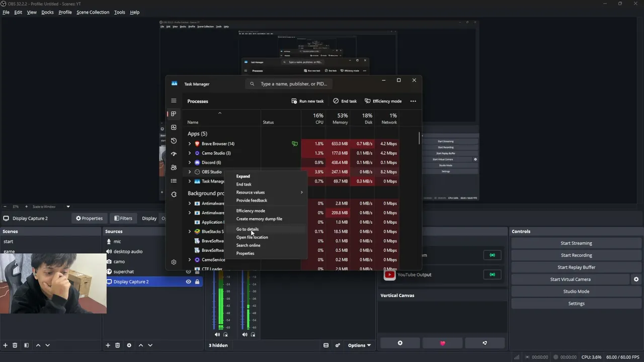Click Start Recording in Controls
The image size is (644, 362).
coord(576,255)
